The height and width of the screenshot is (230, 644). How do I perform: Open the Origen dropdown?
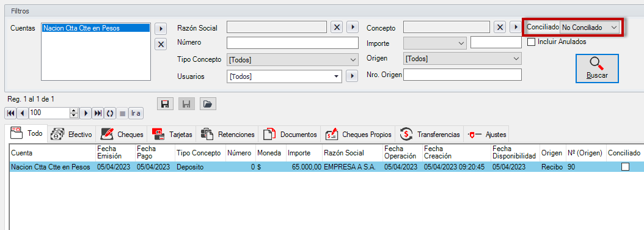pos(463,59)
